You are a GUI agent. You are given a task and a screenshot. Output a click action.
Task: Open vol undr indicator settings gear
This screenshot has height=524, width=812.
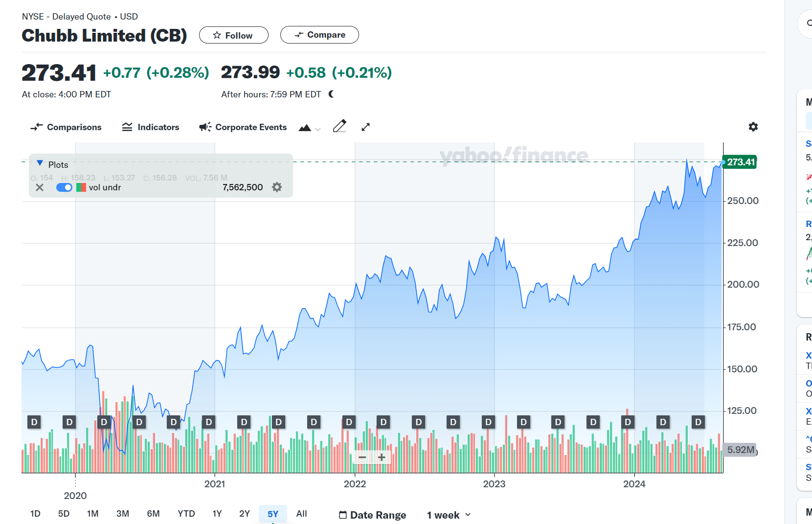[277, 187]
